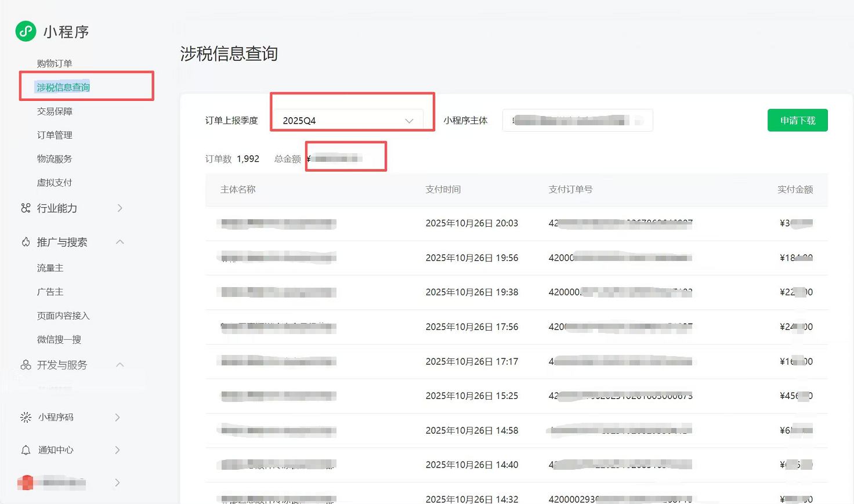This screenshot has height=504, width=854.
Task: Click the 小程序码 icon
Action: click(x=26, y=417)
